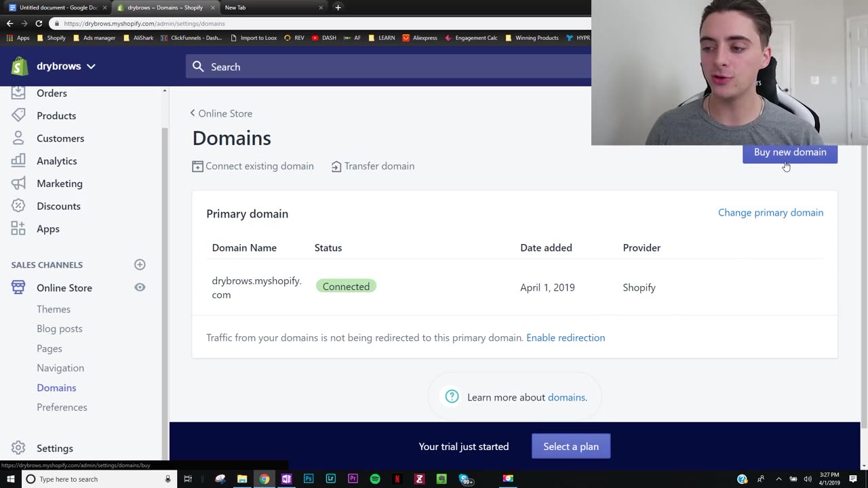Open Analytics from the sidebar

tap(57, 161)
